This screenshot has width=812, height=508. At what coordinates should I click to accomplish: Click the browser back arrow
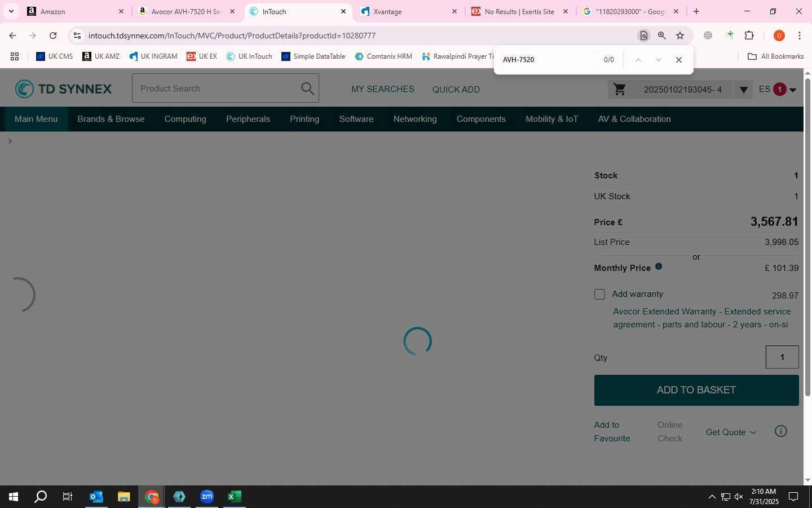point(12,36)
